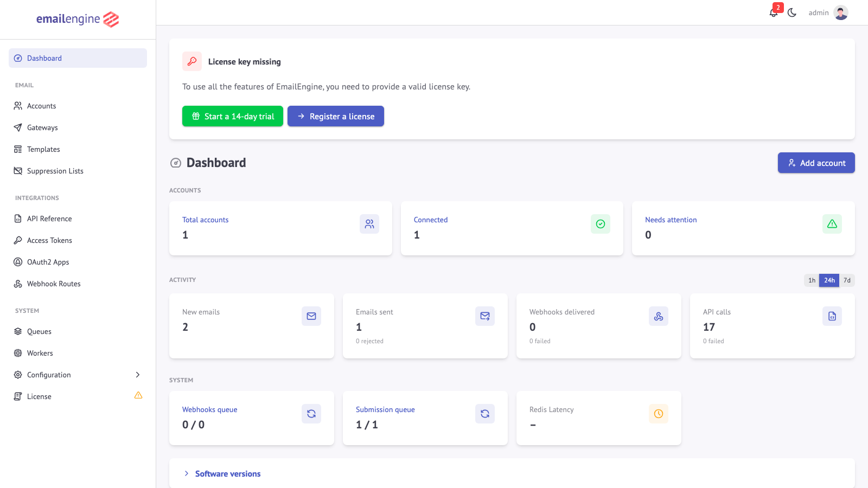Image resolution: width=868 pixels, height=488 pixels.
Task: Open the Workers page
Action: (78, 353)
